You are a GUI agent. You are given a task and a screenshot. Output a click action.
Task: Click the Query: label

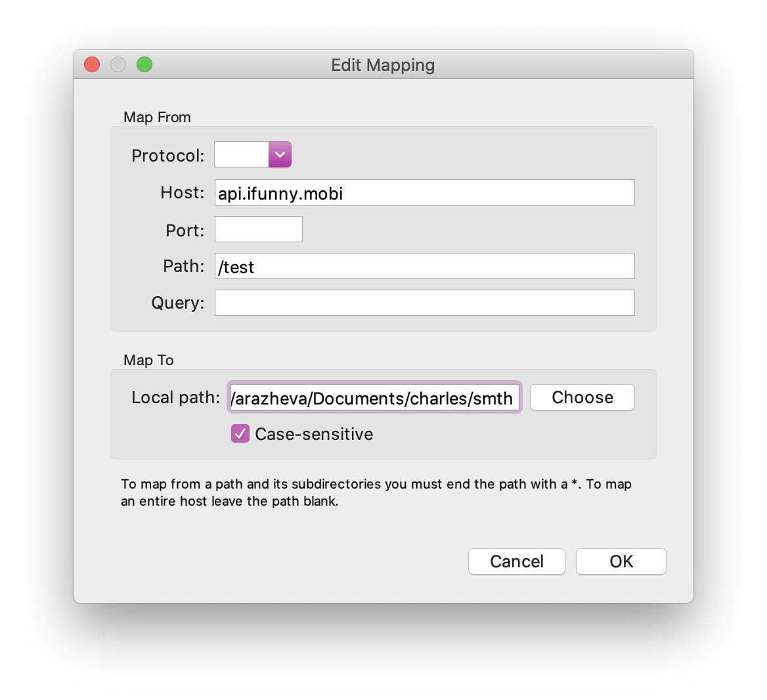pyautogui.click(x=177, y=303)
